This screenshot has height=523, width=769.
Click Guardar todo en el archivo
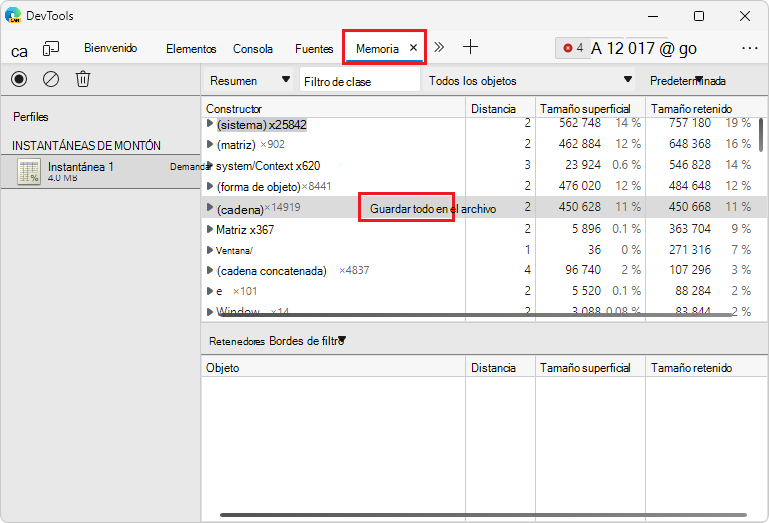[x=433, y=209]
